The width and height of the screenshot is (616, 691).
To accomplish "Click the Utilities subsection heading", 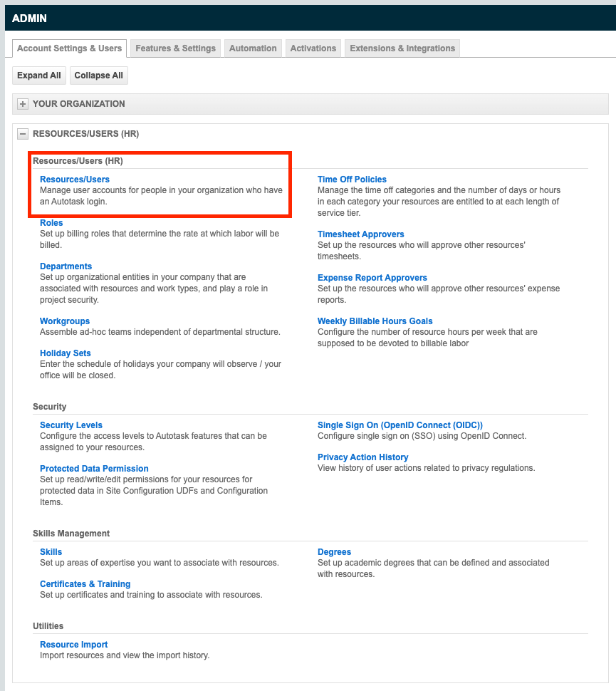I will click(48, 626).
